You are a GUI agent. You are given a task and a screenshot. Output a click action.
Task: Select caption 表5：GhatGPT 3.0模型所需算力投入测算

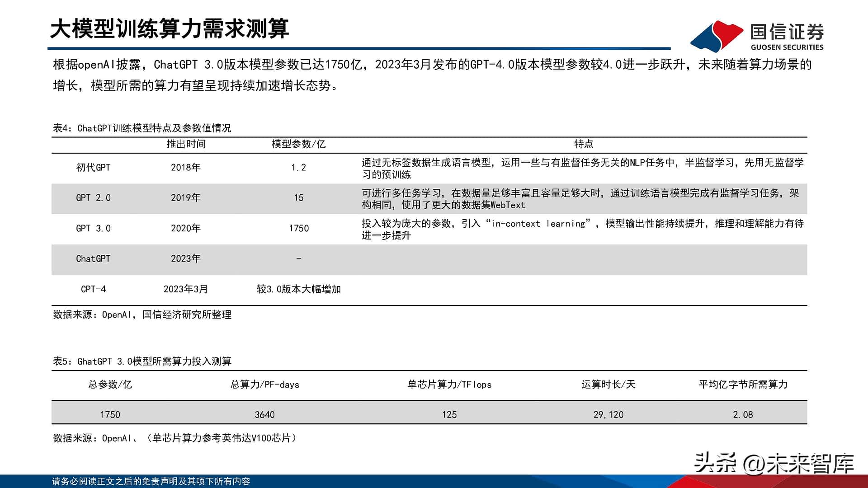tap(142, 361)
